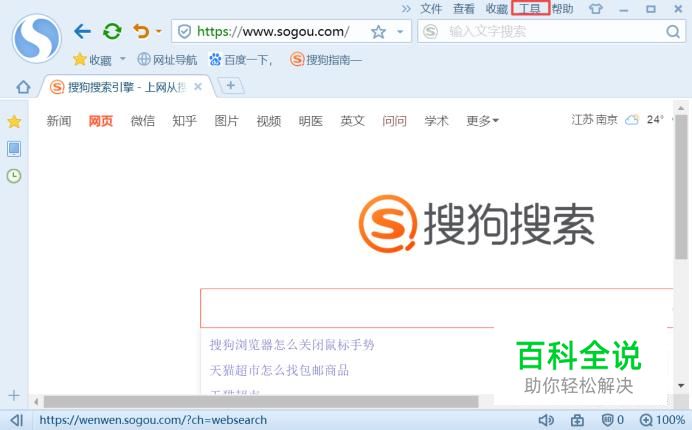Select suggestion 天猫超市怎么找包邮商品

279,370
